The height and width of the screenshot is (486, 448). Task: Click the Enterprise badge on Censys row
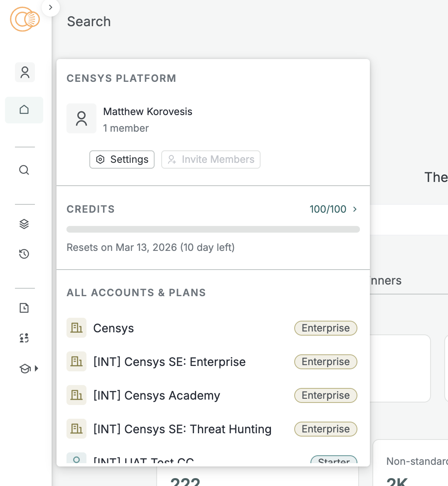tap(325, 328)
